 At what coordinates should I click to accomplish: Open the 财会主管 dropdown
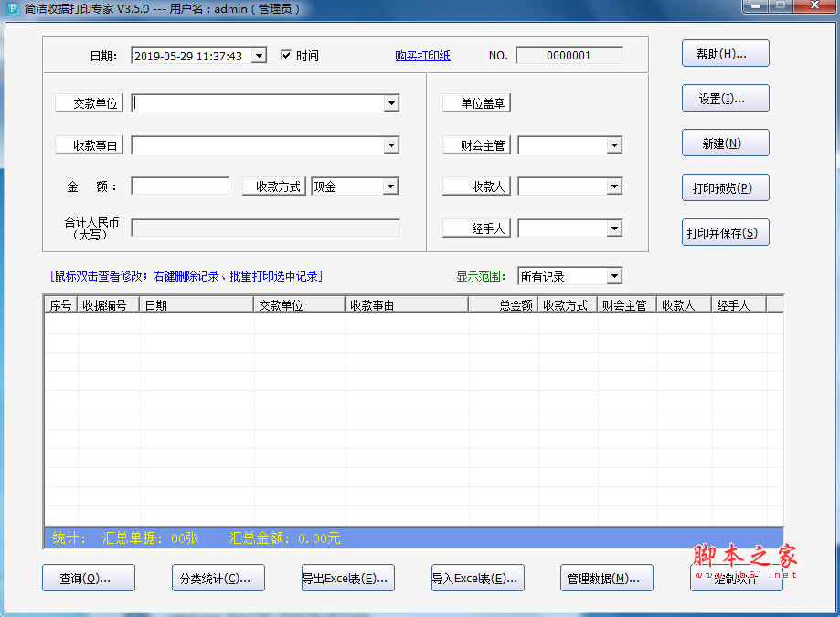tap(613, 144)
